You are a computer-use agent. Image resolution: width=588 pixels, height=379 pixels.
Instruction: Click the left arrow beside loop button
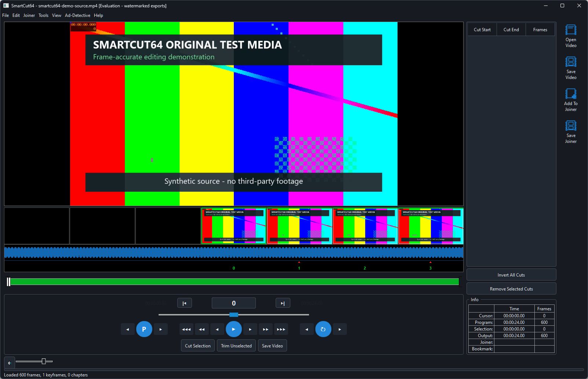[306, 329]
